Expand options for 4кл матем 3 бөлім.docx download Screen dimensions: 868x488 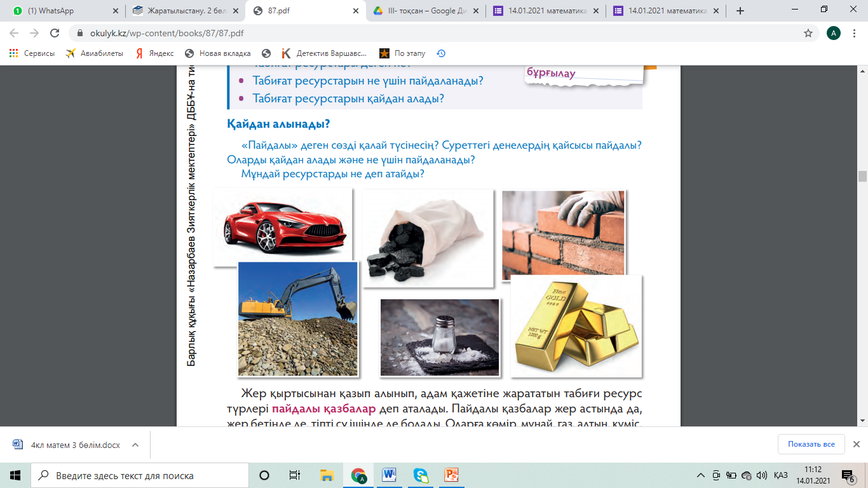135,445
